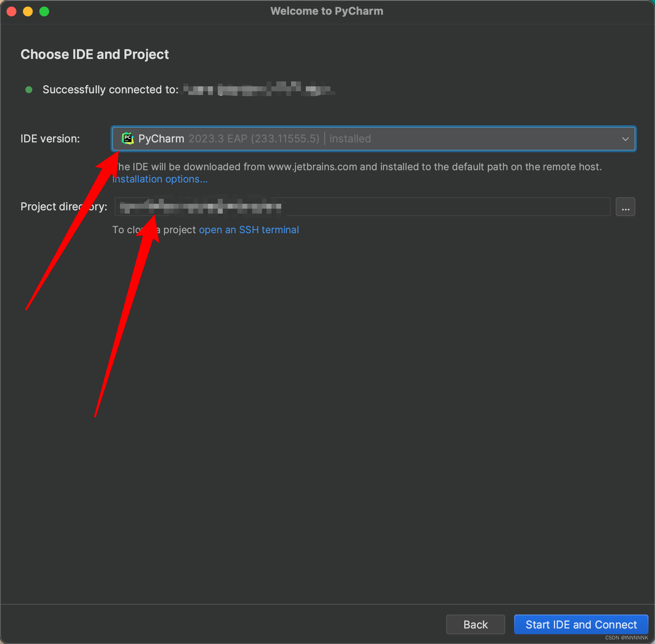Click the Back button
The image size is (655, 644).
coord(475,624)
